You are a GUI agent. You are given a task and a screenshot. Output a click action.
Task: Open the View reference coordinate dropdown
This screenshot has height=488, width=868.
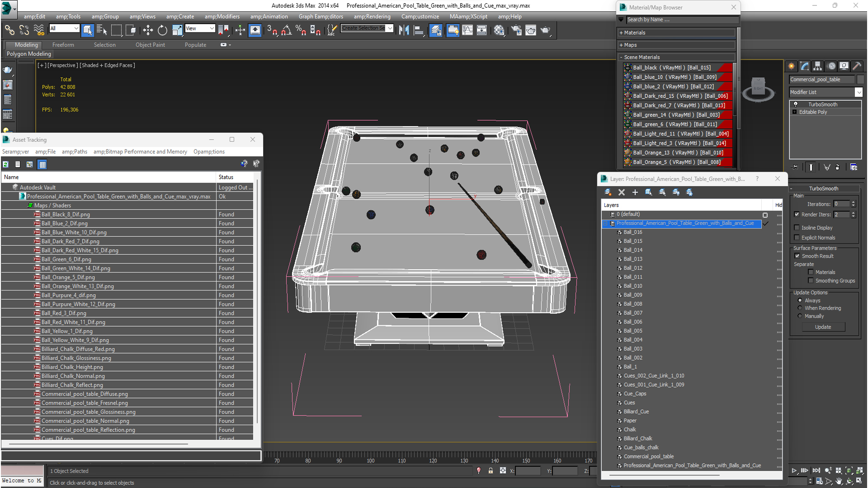(200, 28)
